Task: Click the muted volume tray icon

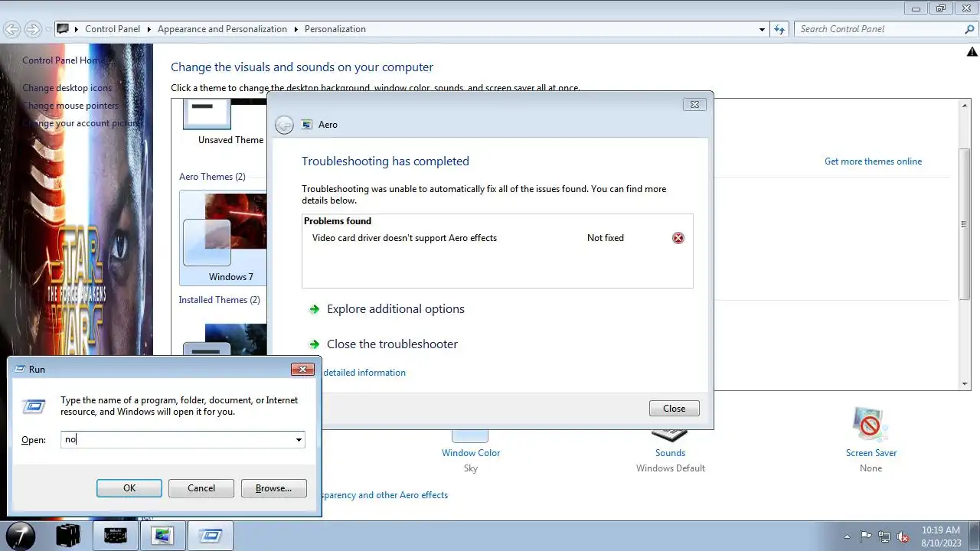Action: coord(903,536)
